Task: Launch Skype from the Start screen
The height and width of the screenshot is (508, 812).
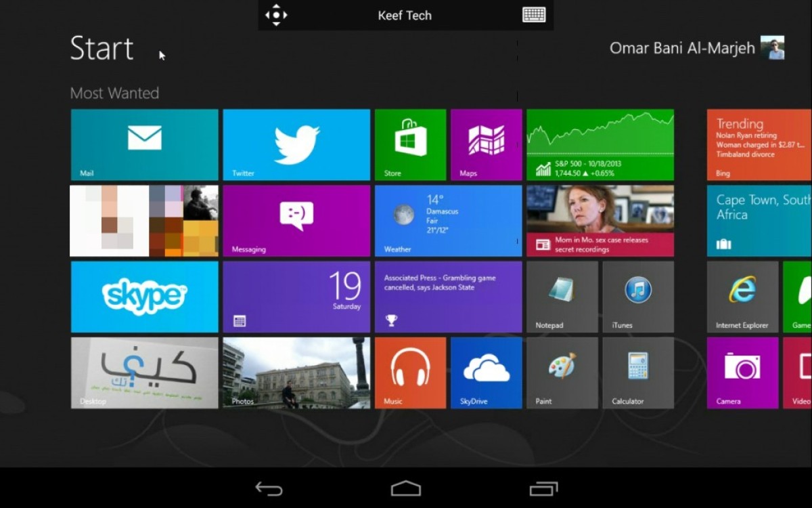Action: point(144,297)
